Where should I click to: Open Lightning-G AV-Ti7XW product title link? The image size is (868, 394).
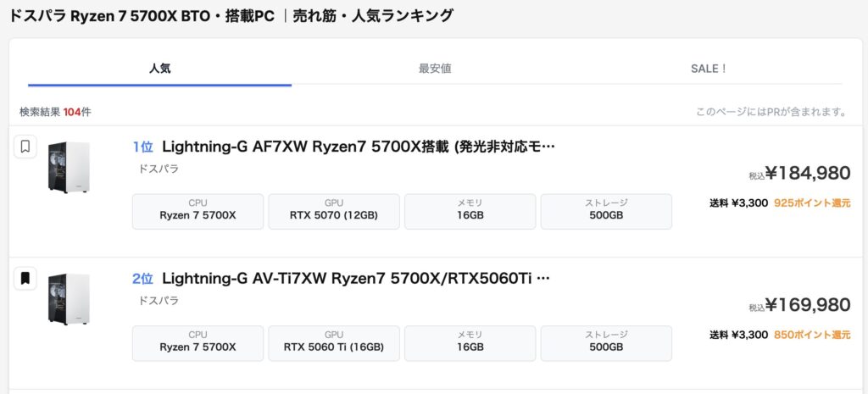tap(356, 278)
